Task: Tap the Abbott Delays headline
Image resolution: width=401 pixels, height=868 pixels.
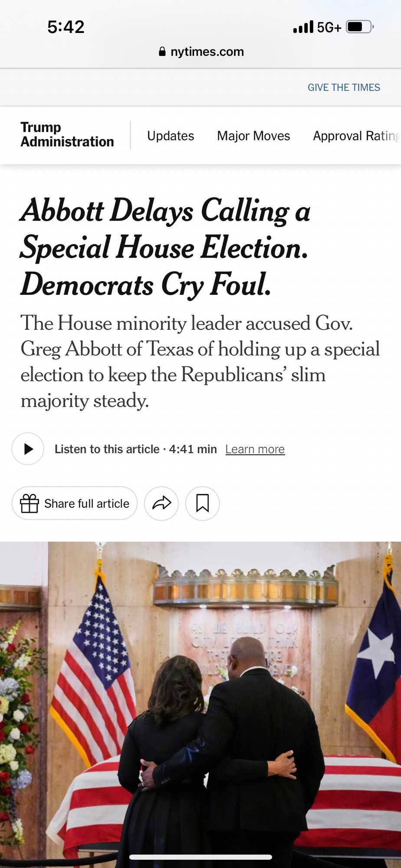Action: point(165,247)
